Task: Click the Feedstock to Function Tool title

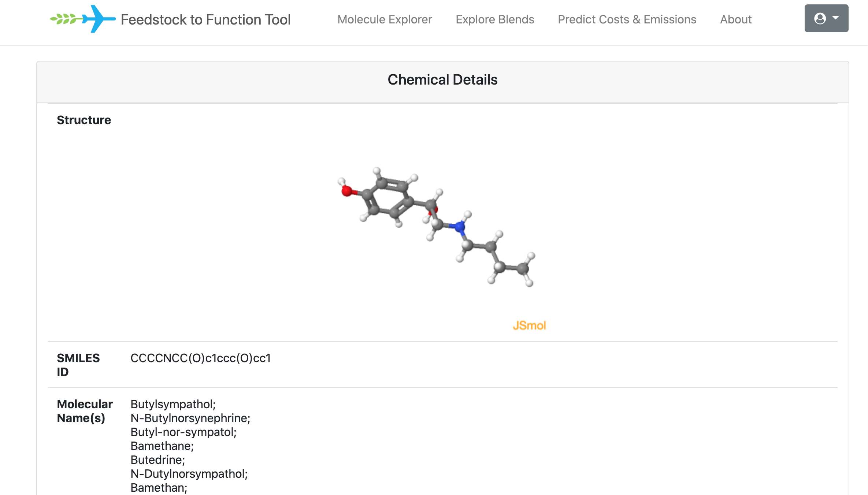Action: 205,20
